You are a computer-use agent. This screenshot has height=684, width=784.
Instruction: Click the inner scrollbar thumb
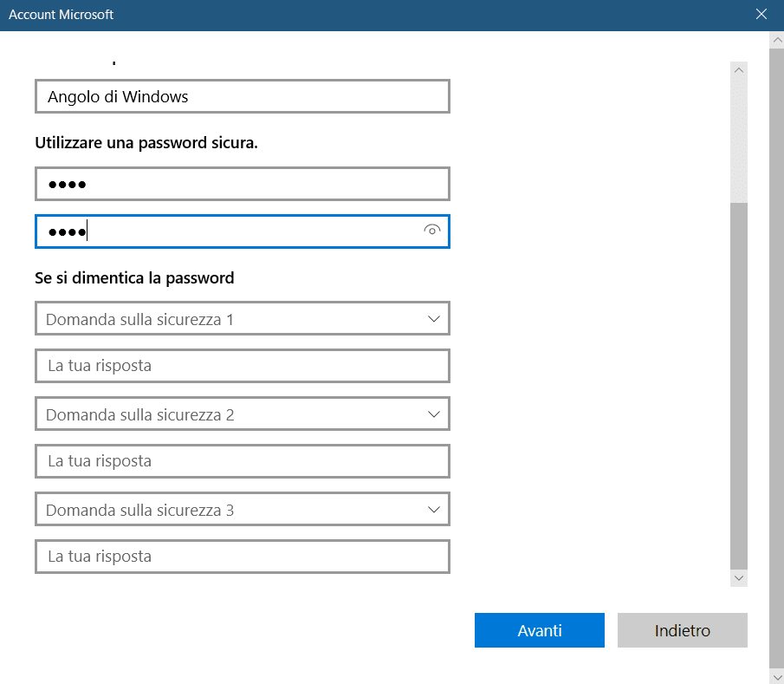point(738,386)
